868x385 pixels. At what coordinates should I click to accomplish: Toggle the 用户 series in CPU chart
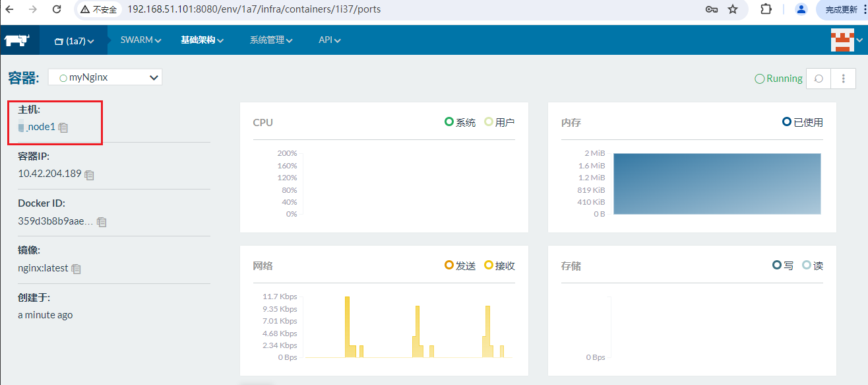tap(499, 122)
